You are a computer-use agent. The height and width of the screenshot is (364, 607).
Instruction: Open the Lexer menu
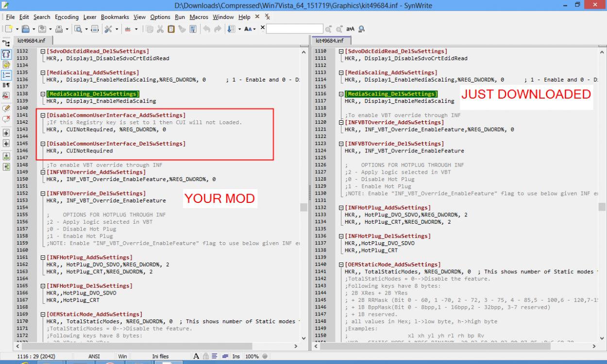(x=90, y=17)
